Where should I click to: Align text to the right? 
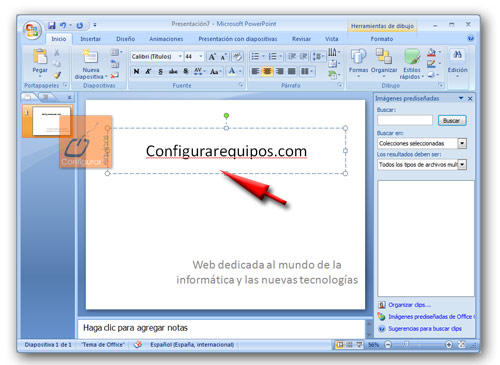[280, 71]
